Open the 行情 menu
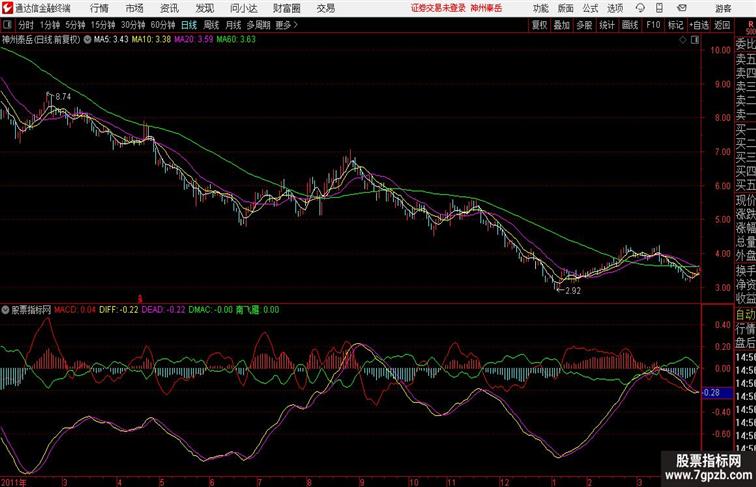This screenshot has width=756, height=487. click(99, 8)
